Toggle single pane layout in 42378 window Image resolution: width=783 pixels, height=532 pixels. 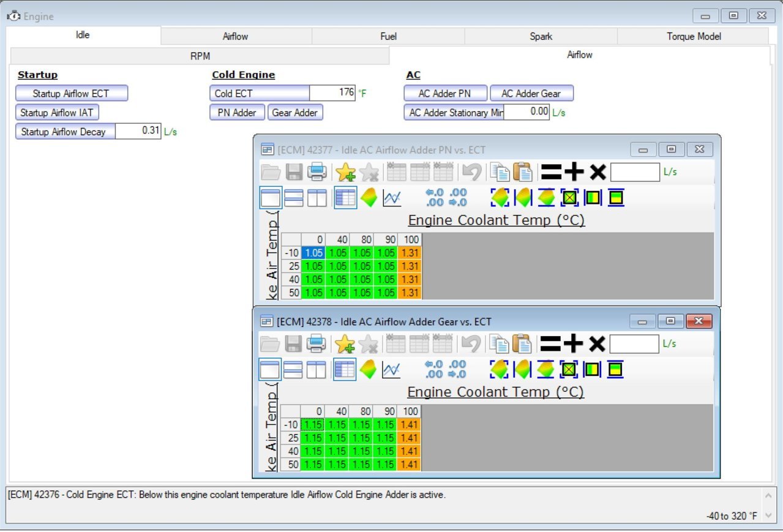click(270, 370)
